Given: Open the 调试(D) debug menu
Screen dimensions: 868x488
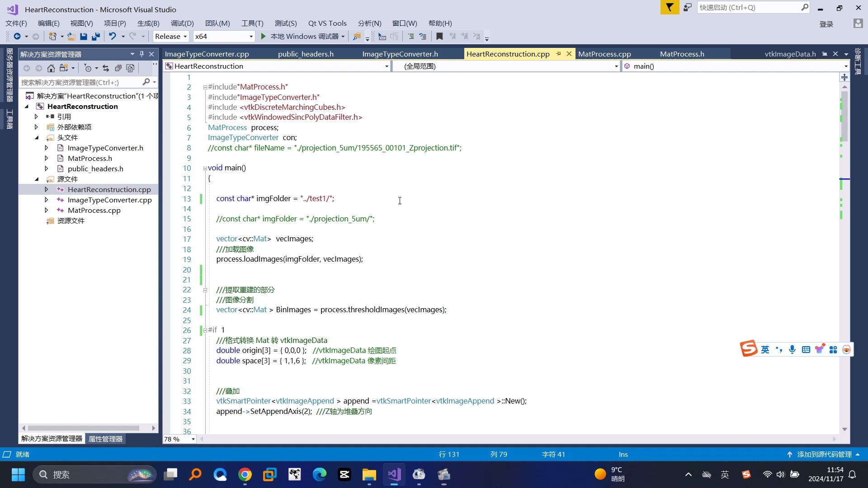Looking at the screenshot, I should [x=182, y=23].
